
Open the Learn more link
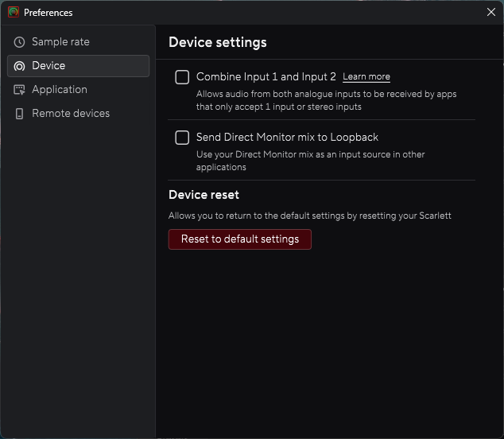pyautogui.click(x=366, y=77)
